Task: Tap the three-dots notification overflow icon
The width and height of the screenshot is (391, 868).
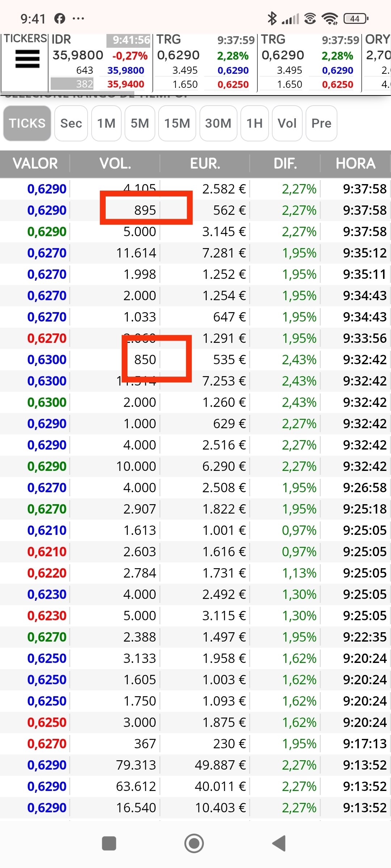Action: pyautogui.click(x=78, y=18)
